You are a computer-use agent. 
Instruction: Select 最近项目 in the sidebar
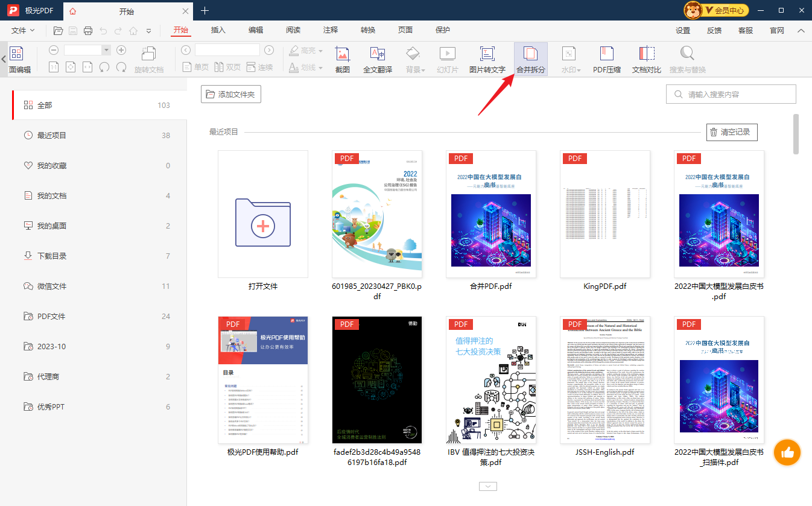point(100,135)
